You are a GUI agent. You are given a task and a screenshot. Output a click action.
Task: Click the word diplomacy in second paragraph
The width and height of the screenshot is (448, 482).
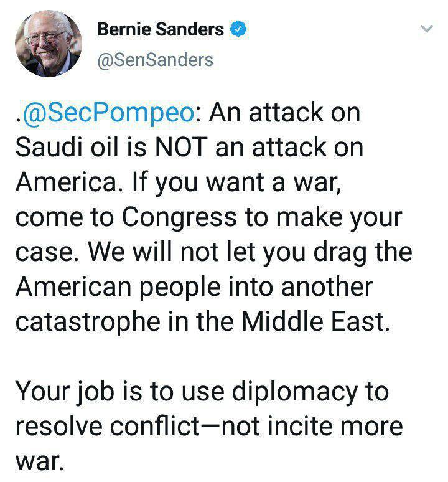[300, 392]
